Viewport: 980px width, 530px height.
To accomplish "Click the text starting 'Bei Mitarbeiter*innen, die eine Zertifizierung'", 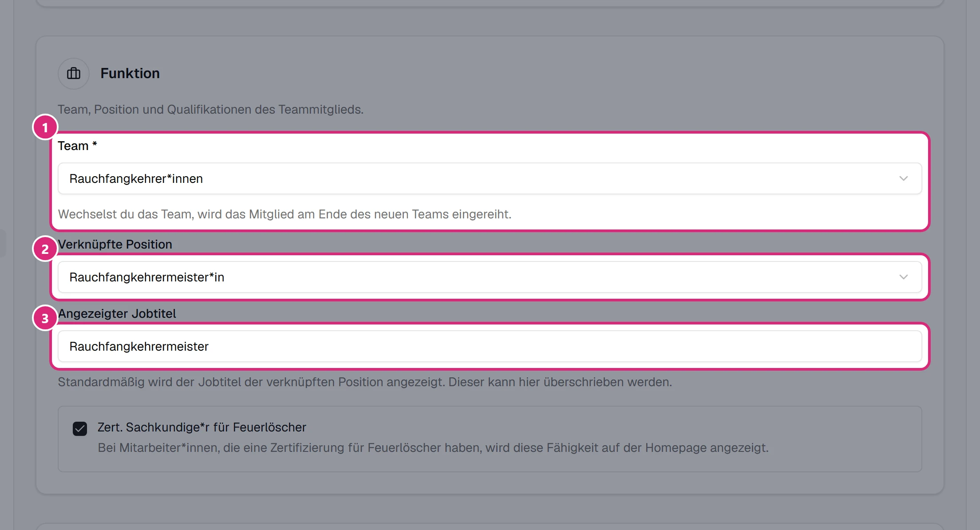I will (x=433, y=447).
